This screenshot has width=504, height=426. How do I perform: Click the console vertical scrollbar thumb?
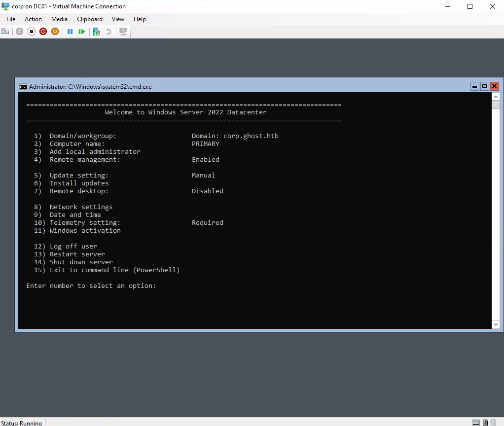point(496,105)
